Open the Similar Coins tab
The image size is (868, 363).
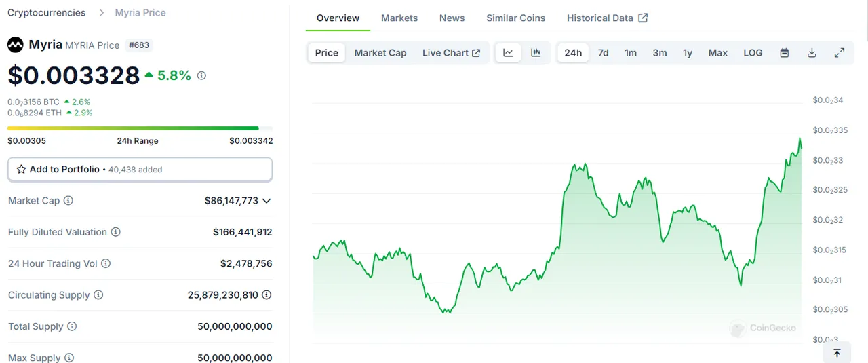coord(516,18)
